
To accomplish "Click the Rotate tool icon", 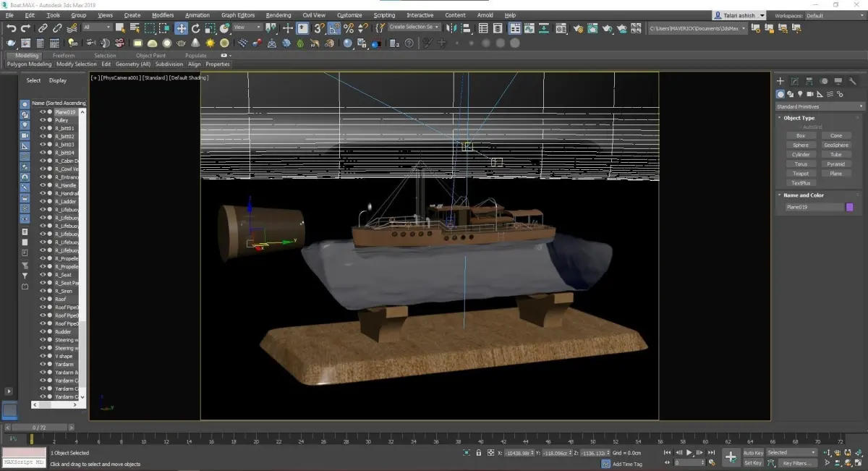I will coord(195,28).
